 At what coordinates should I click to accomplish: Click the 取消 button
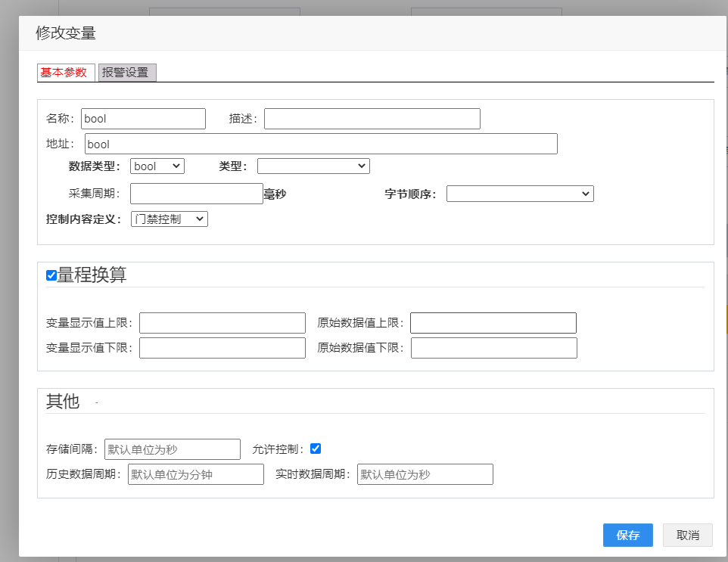coord(688,535)
